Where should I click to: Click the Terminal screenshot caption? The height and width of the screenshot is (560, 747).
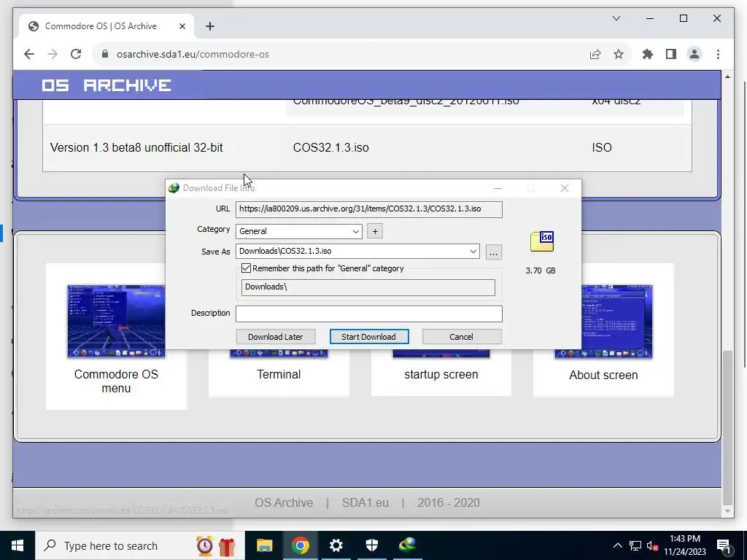point(279,374)
